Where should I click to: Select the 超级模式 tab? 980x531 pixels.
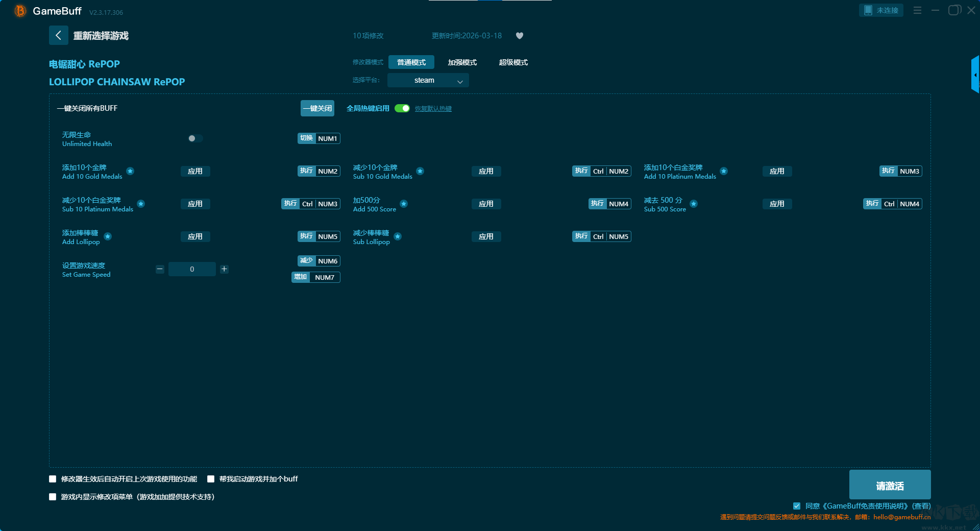point(513,62)
